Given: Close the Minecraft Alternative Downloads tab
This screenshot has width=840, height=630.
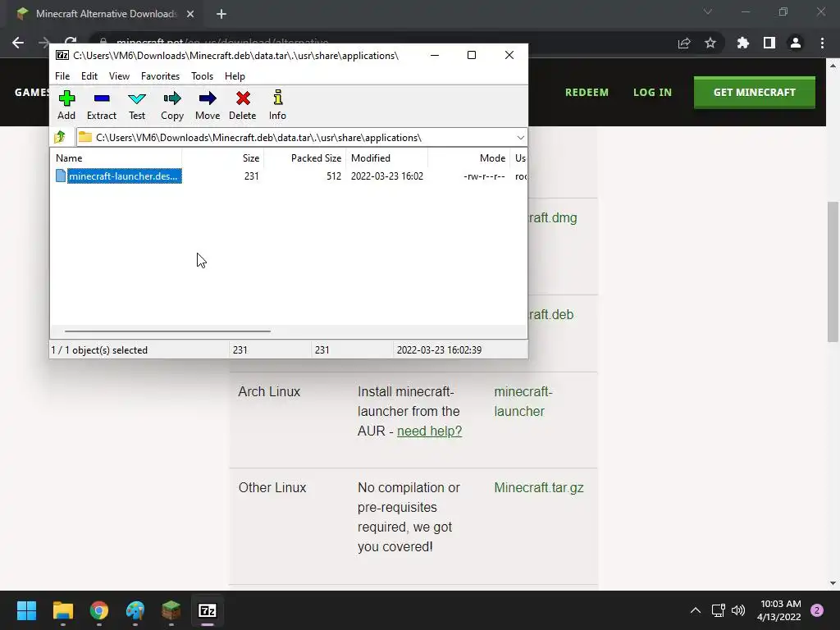Looking at the screenshot, I should pos(190,14).
